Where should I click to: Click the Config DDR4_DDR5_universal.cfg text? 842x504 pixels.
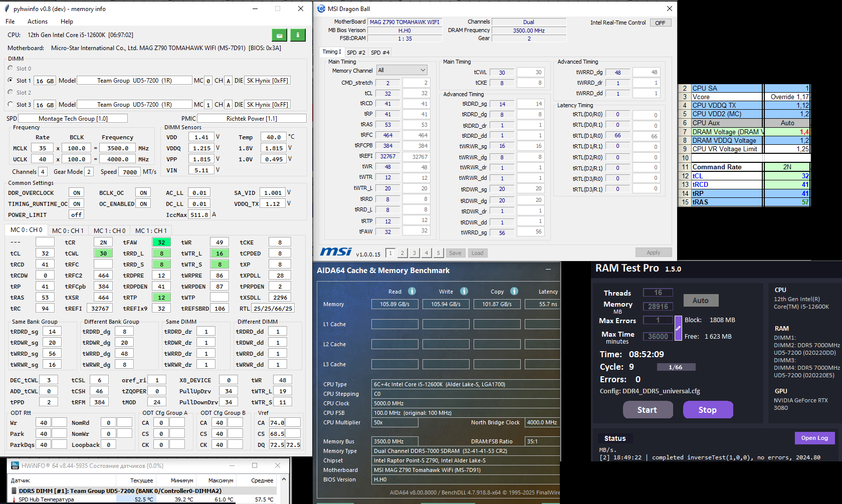click(x=650, y=391)
